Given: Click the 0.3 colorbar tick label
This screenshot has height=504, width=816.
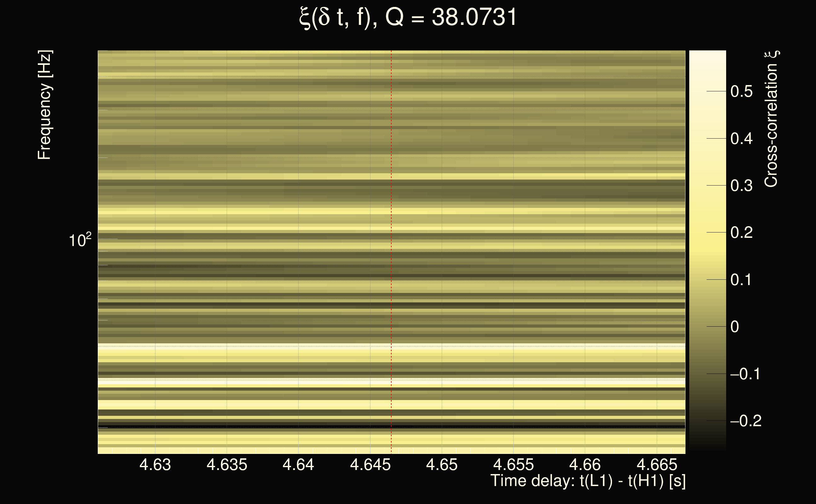Looking at the screenshot, I should 741,186.
